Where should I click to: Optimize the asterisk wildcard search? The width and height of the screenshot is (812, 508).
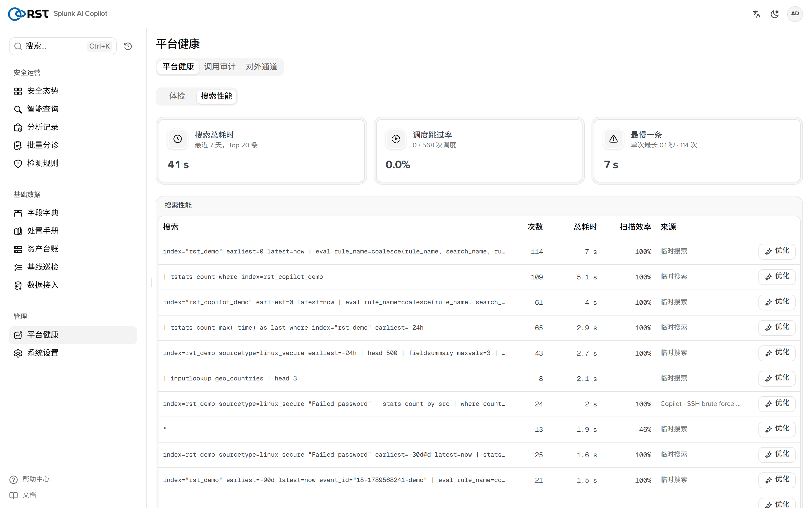pyautogui.click(x=777, y=429)
